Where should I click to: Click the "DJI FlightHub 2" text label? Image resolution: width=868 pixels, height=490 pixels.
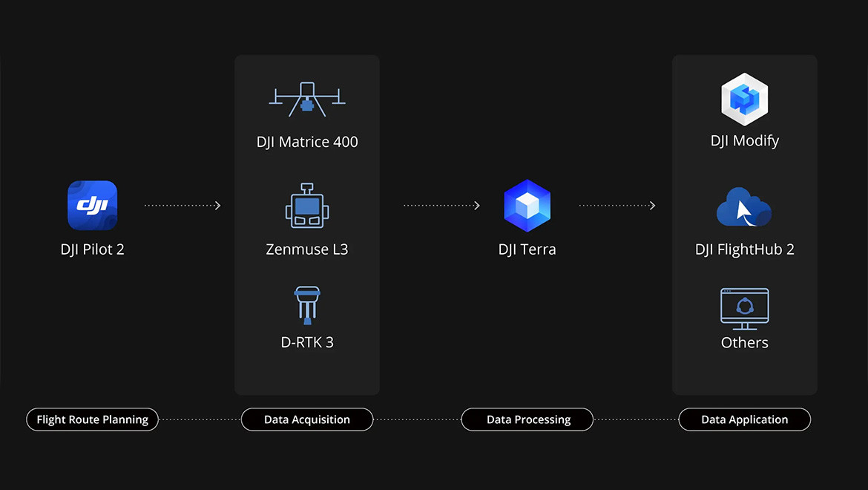745,249
